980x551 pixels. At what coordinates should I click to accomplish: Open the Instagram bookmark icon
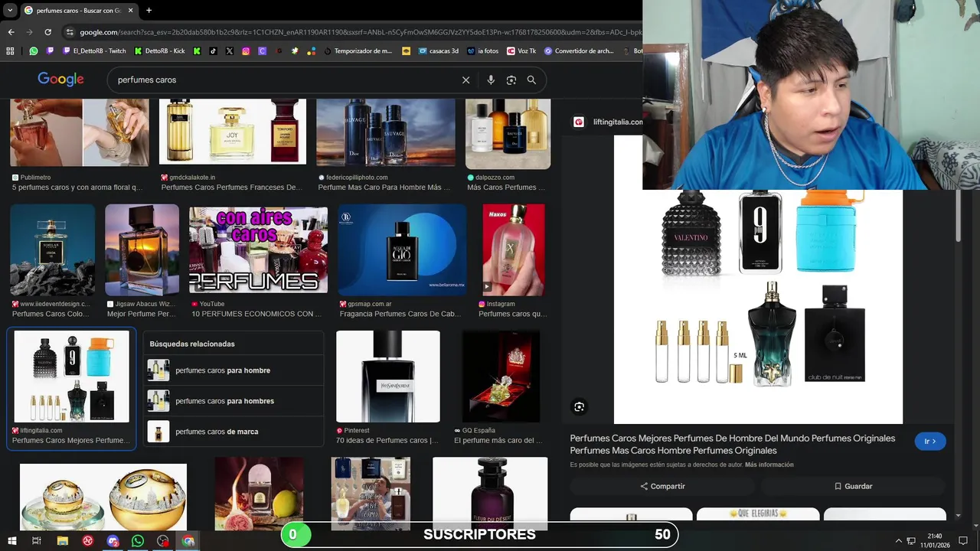(x=246, y=51)
